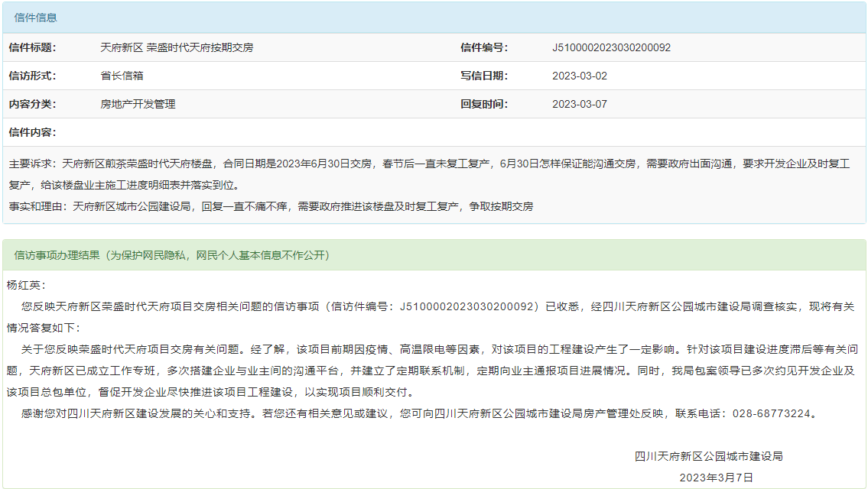The image size is (868, 489).
Task: Click the reply date 2023-03-07
Action: pyautogui.click(x=580, y=104)
